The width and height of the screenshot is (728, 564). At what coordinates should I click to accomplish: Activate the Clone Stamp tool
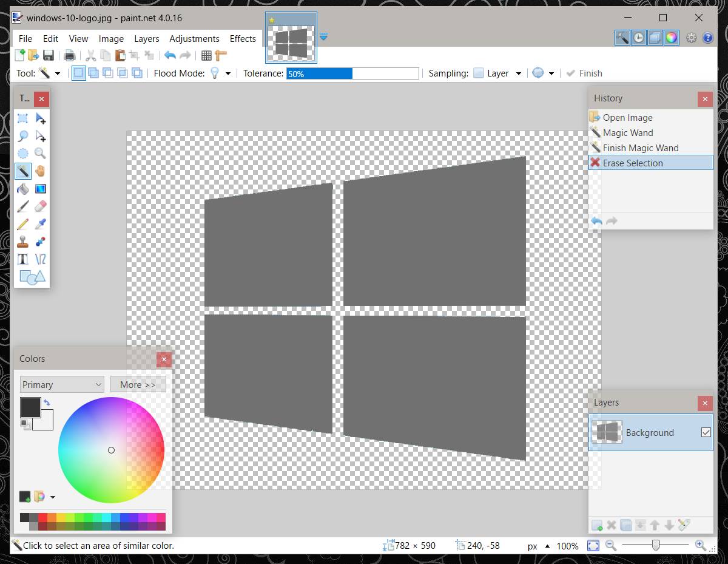point(23,241)
